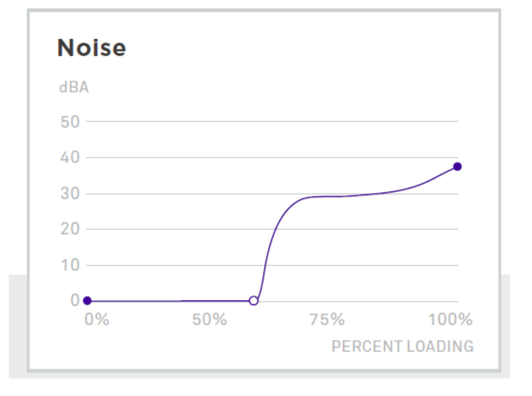Click the PERCENT LOADING axis caption
The image size is (532, 396).
(403, 346)
